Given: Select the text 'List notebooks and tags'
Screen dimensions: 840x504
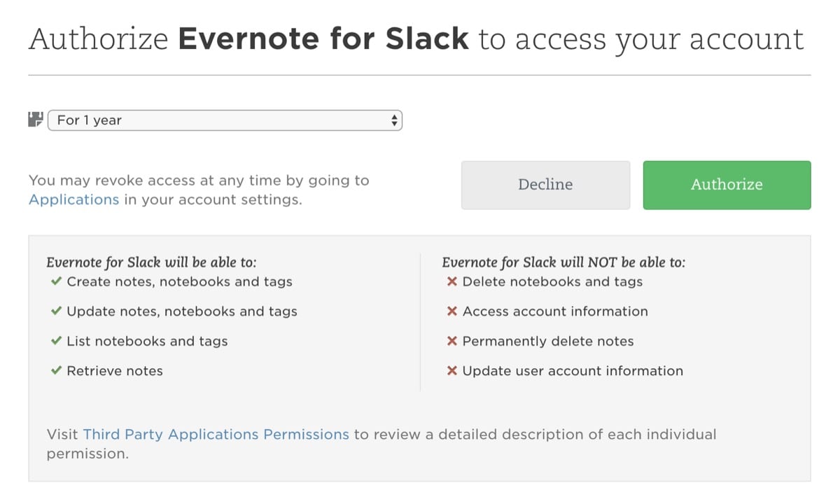Looking at the screenshot, I should point(147,342).
